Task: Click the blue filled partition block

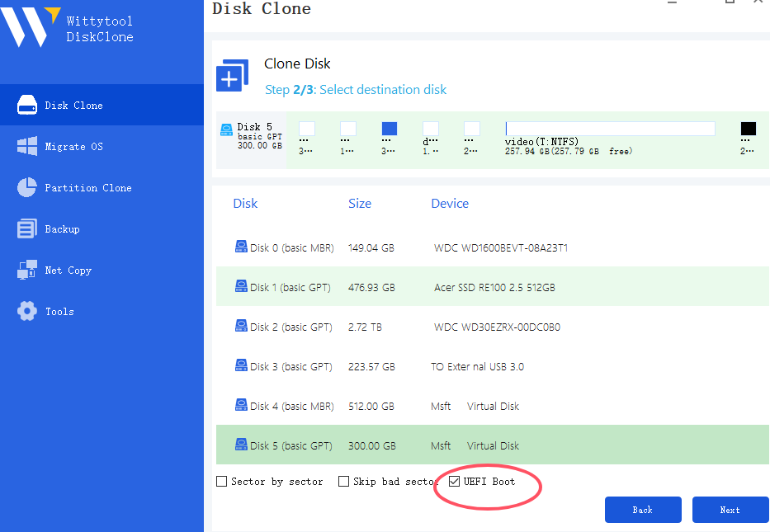Action: (x=390, y=129)
